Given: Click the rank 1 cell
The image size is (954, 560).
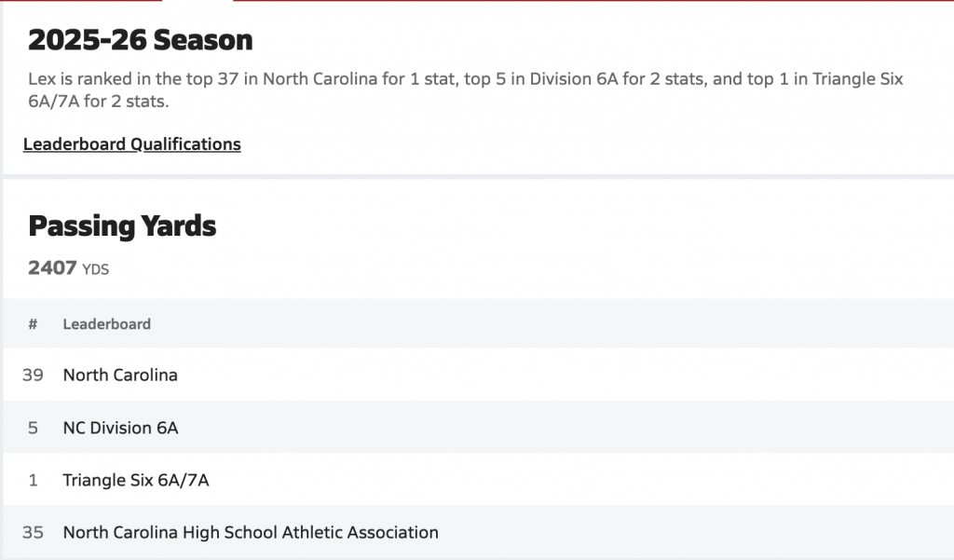Looking at the screenshot, I should (x=33, y=480).
